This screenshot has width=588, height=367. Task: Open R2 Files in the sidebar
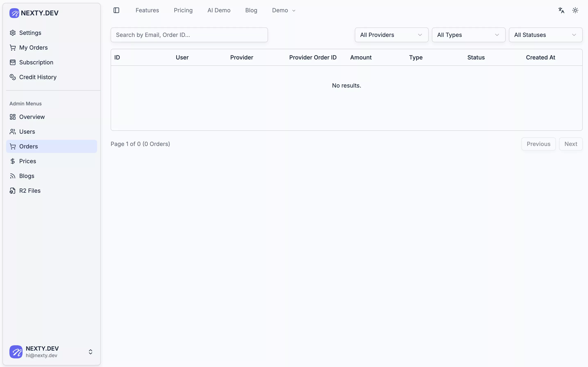click(x=30, y=191)
